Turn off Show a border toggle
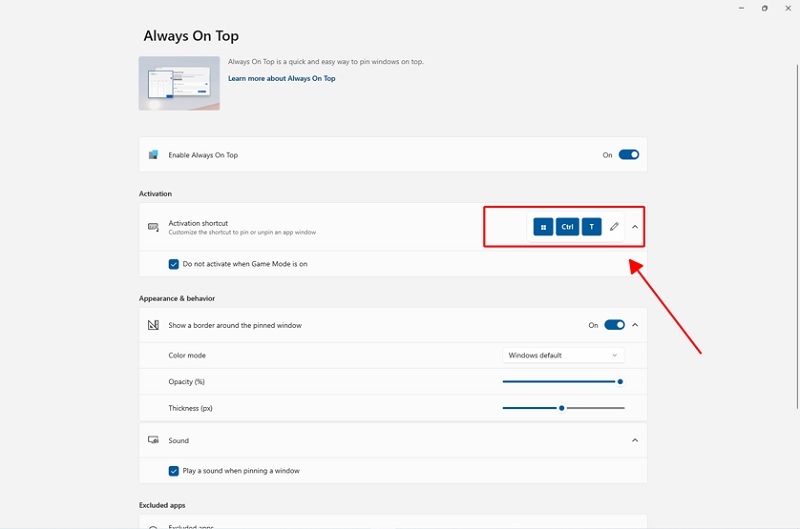Viewport: 800px width, 529px height. pos(614,325)
